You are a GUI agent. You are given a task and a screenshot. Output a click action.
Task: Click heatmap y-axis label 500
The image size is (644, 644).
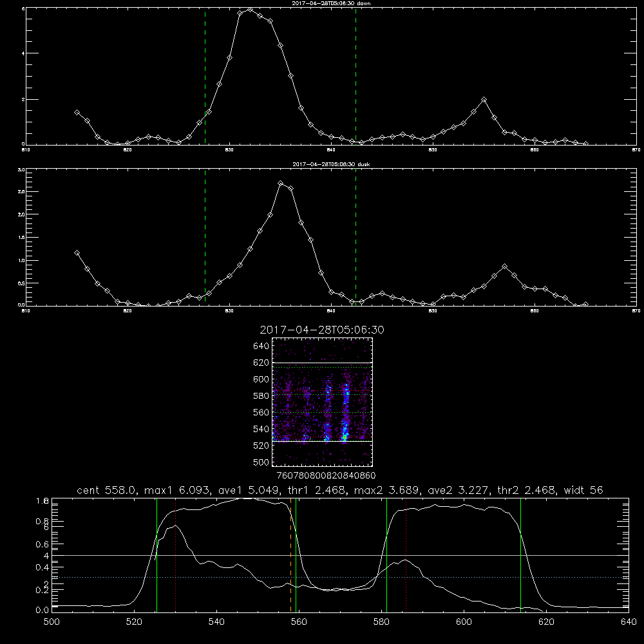coord(261,462)
